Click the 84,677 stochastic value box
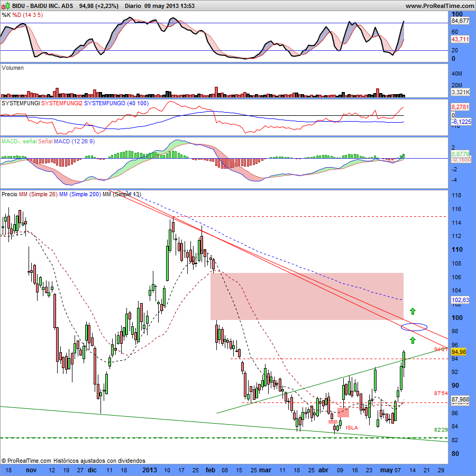Screen dimensions: 476x476 tap(460, 21)
